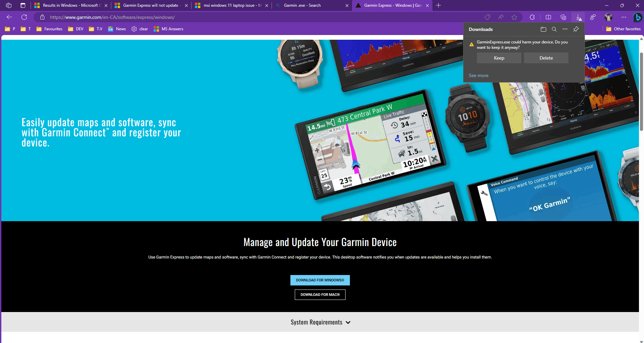Open the DEV bookmarks folder
644x343 pixels.
(76, 29)
